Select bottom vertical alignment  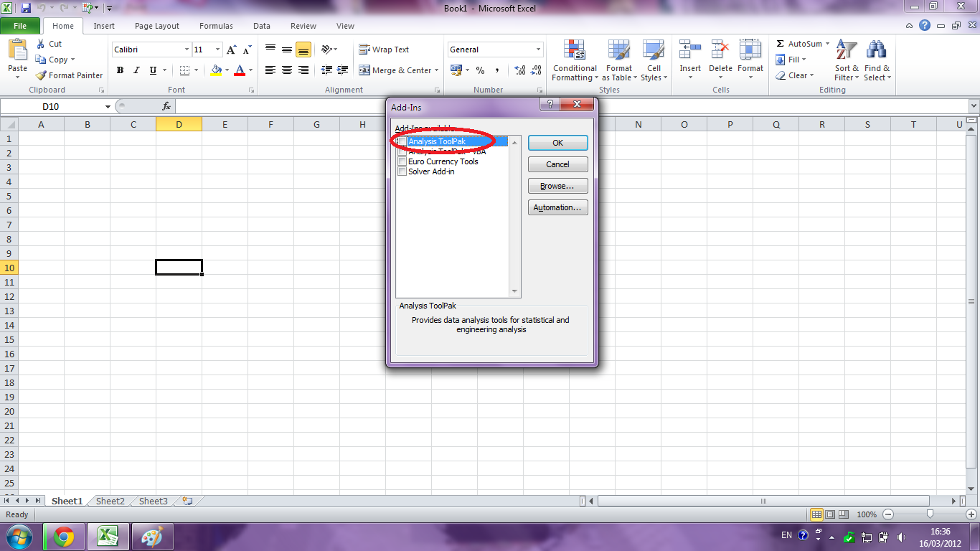[x=303, y=50]
